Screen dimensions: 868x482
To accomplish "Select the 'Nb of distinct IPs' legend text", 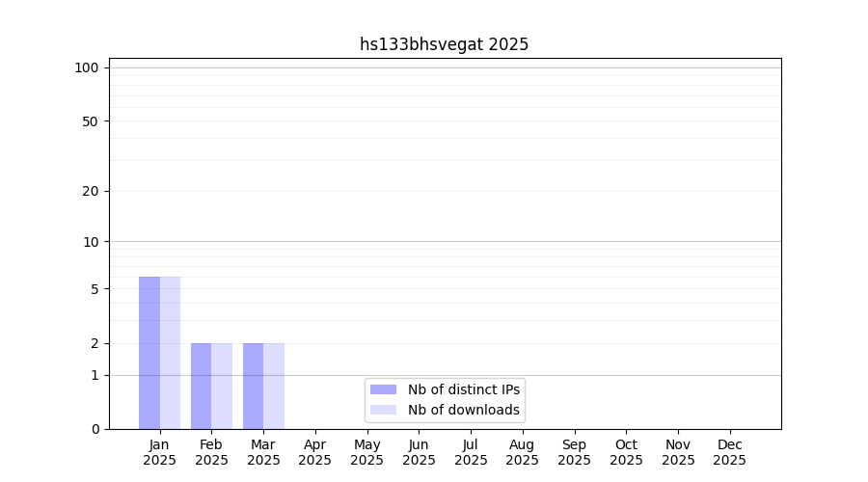I will point(463,389).
